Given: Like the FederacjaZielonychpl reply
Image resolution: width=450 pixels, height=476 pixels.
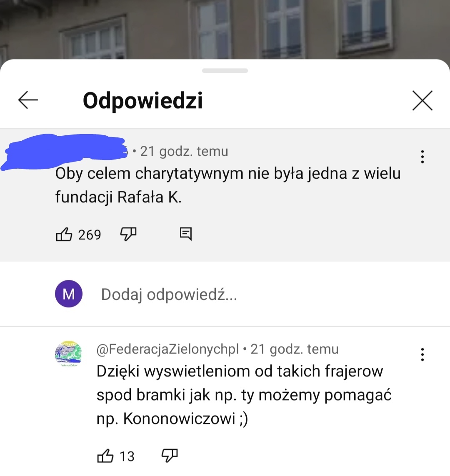Looking at the screenshot, I should click(105, 456).
